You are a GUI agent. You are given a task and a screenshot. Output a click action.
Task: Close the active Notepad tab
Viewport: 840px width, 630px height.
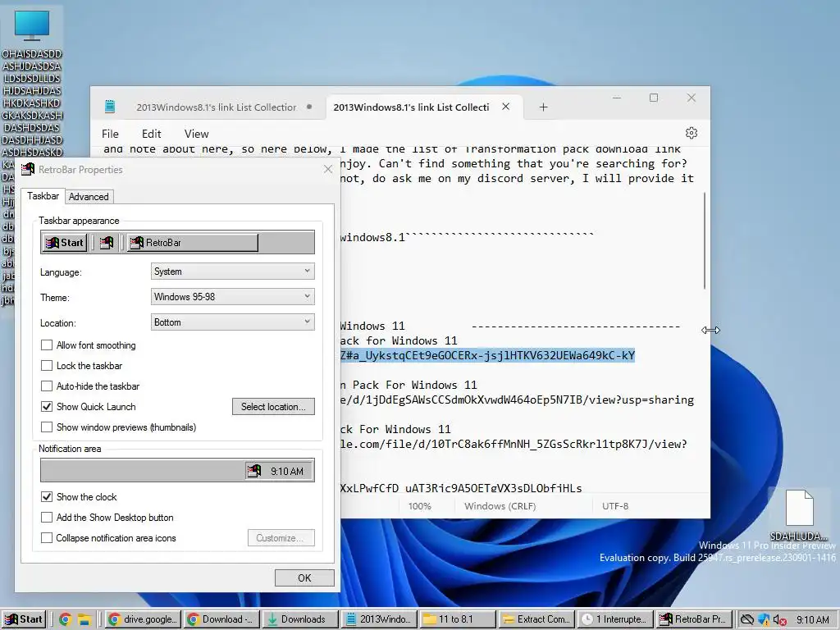(505, 107)
